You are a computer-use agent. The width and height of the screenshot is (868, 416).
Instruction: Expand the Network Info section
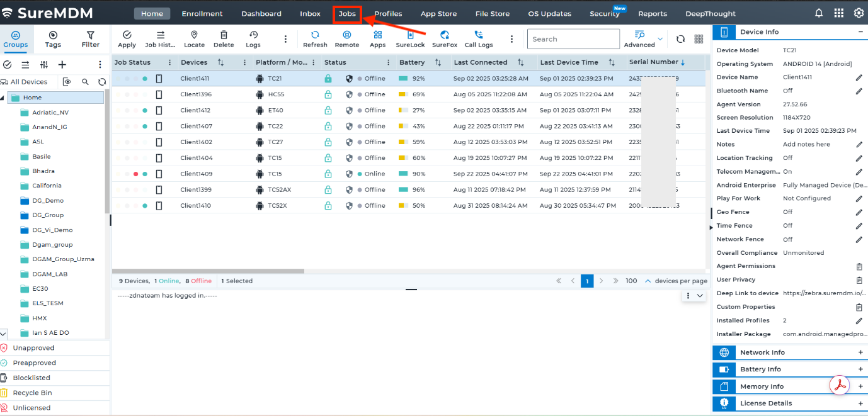point(860,352)
